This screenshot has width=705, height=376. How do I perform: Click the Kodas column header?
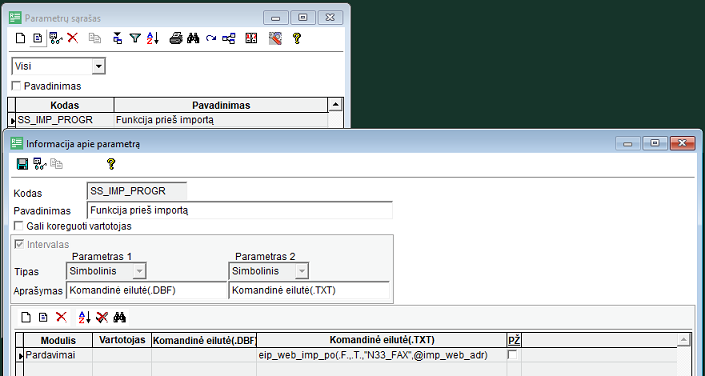point(65,105)
